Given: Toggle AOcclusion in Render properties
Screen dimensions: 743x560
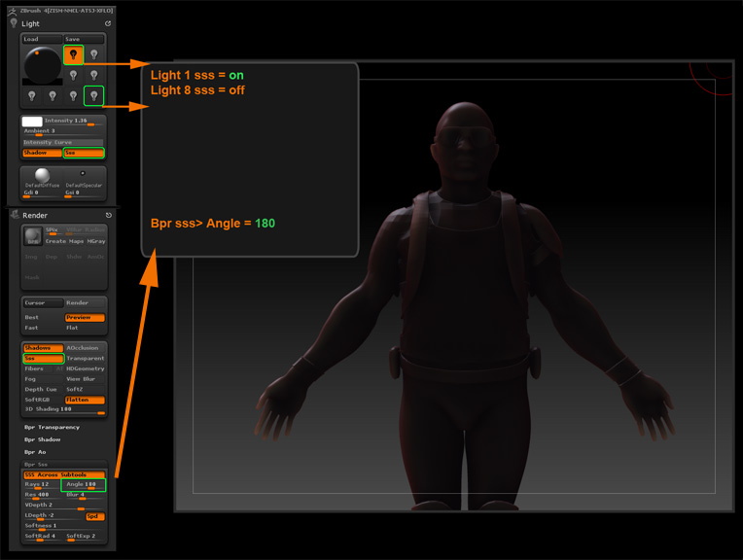Looking at the screenshot, I should (x=85, y=348).
